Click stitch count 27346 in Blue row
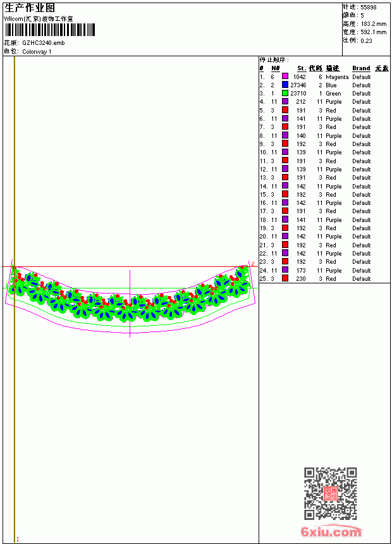The width and height of the screenshot is (392, 544). tap(298, 85)
